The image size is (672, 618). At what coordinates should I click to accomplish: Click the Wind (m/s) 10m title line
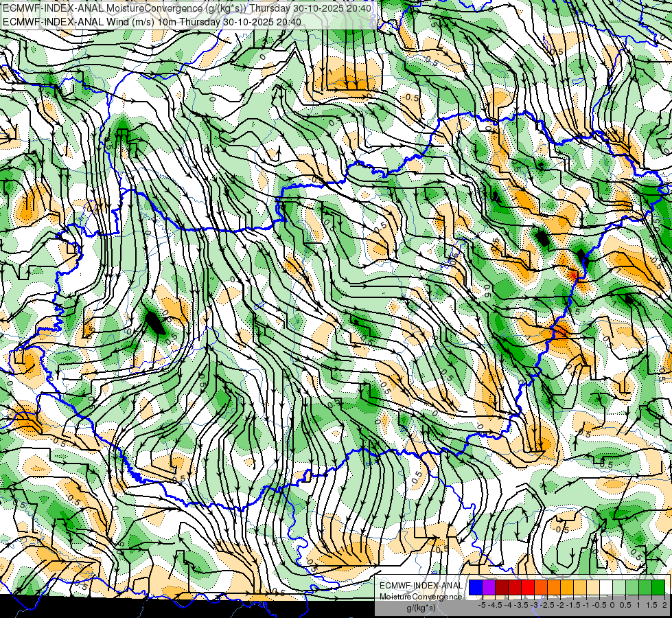click(x=152, y=22)
